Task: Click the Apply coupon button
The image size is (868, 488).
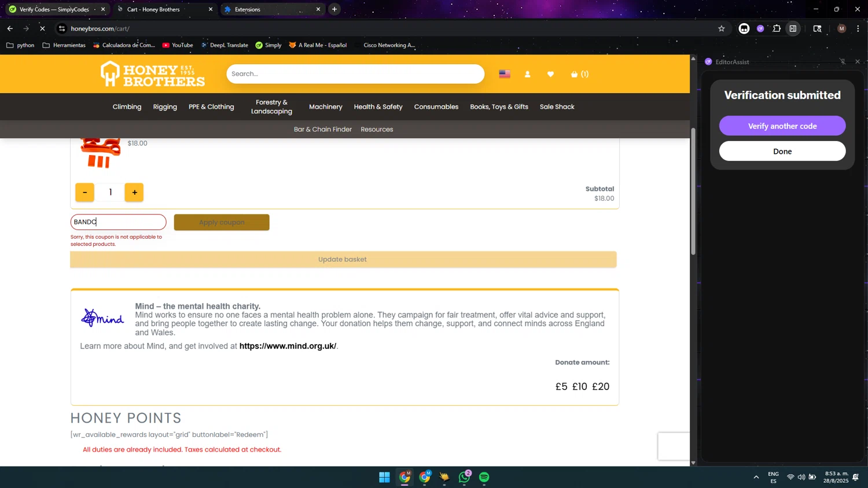Action: click(x=222, y=223)
